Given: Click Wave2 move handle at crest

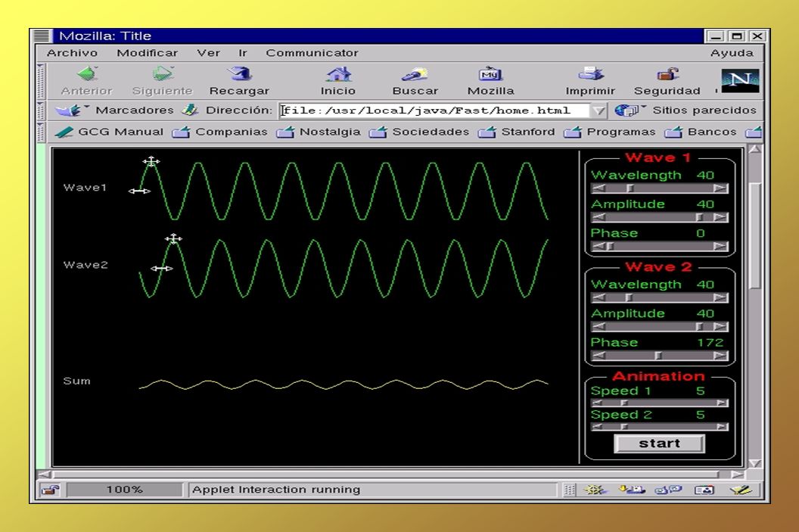Looking at the screenshot, I should [x=173, y=238].
